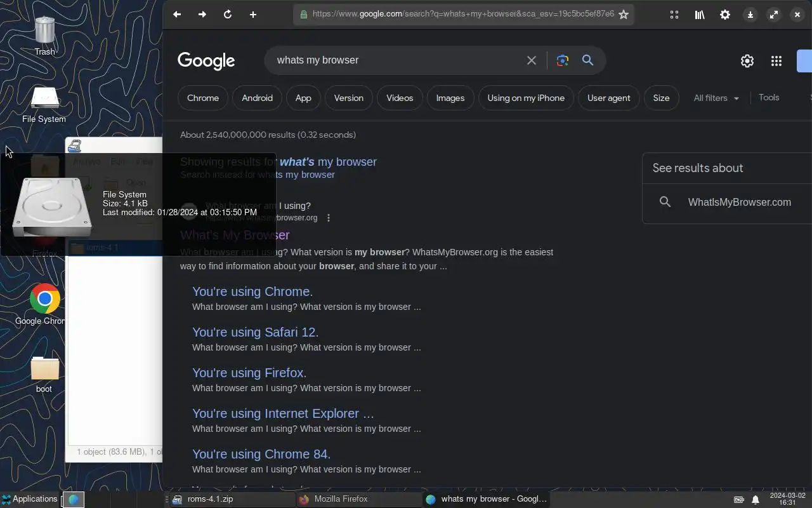Go forward using the browser forward arrow

202,14
